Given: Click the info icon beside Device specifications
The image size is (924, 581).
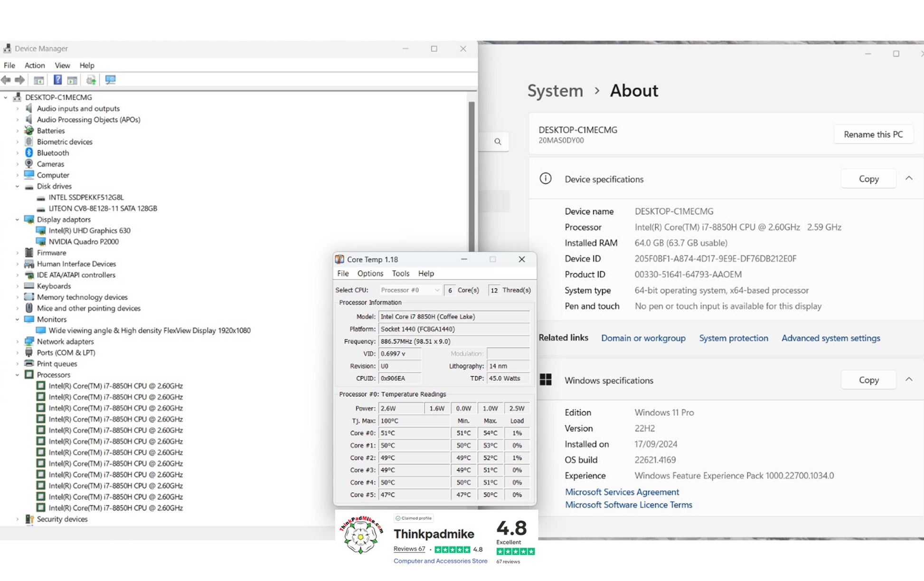Looking at the screenshot, I should click(x=546, y=179).
